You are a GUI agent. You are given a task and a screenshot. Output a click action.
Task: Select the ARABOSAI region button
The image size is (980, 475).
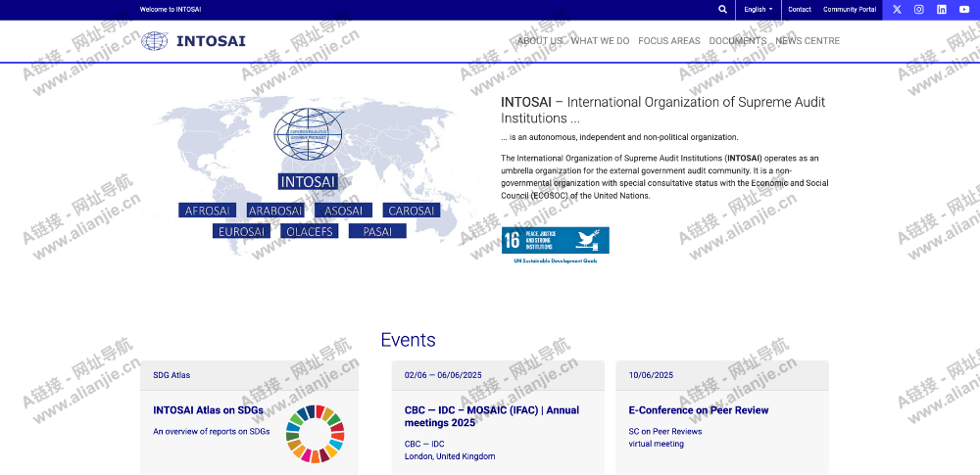(275, 211)
